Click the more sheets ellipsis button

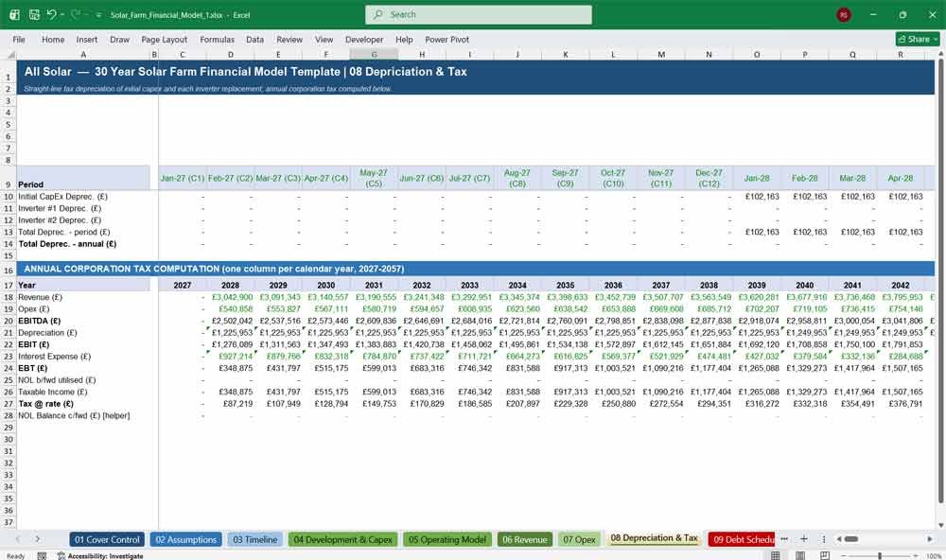pos(784,539)
